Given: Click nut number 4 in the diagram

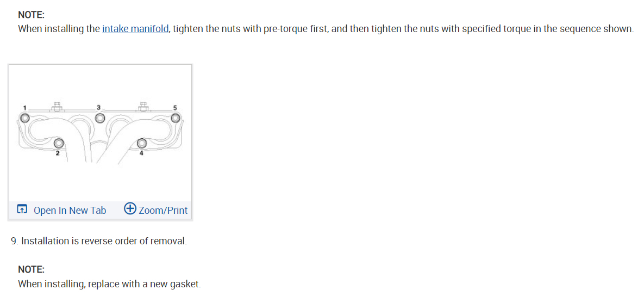Looking at the screenshot, I should (x=142, y=143).
